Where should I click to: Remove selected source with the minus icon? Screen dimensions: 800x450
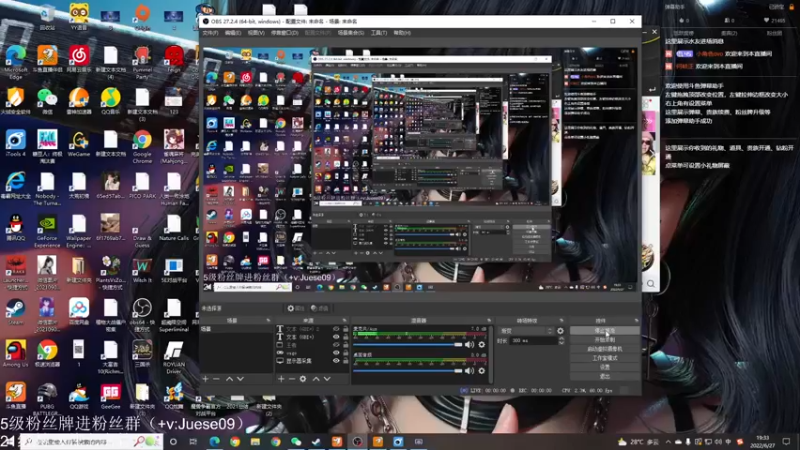tap(292, 379)
